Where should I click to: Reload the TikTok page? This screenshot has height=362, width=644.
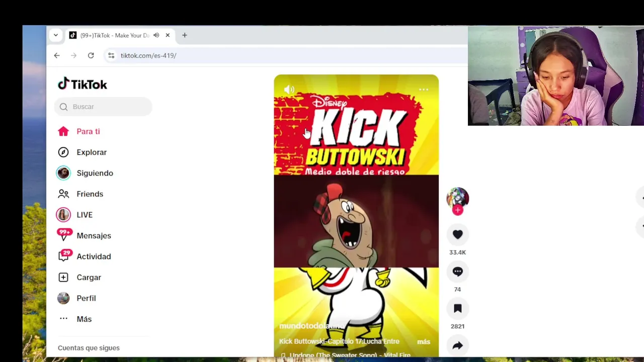tap(91, 55)
